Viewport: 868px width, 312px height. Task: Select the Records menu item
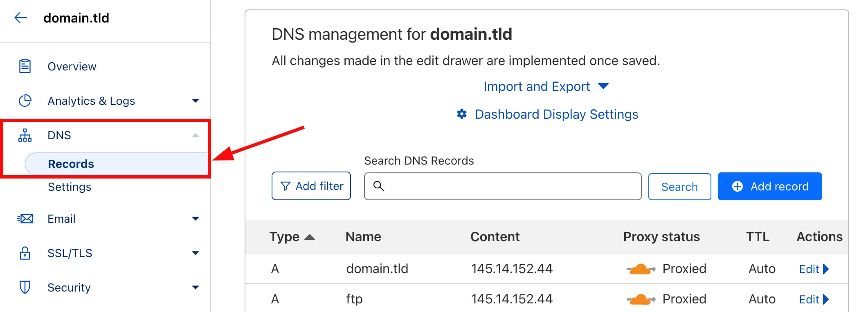coord(71,164)
